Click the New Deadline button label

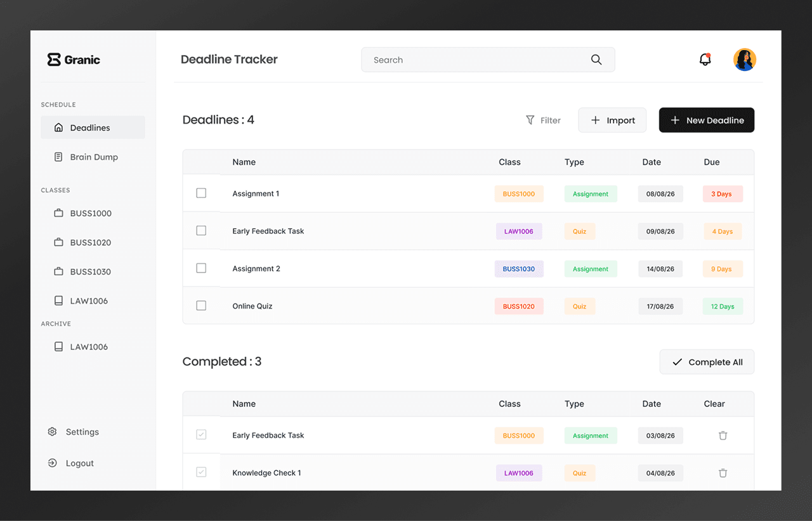[x=715, y=120]
